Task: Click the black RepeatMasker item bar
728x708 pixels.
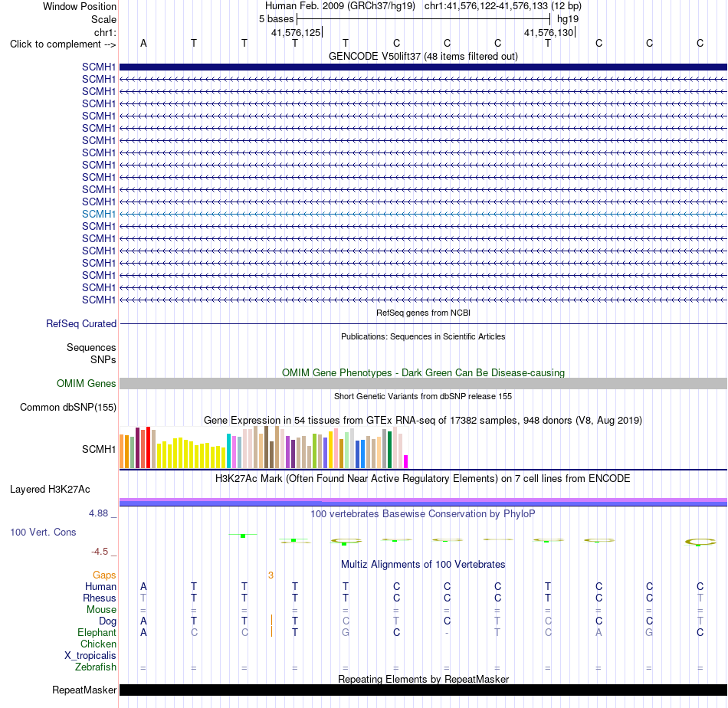Action: pyautogui.click(x=423, y=690)
